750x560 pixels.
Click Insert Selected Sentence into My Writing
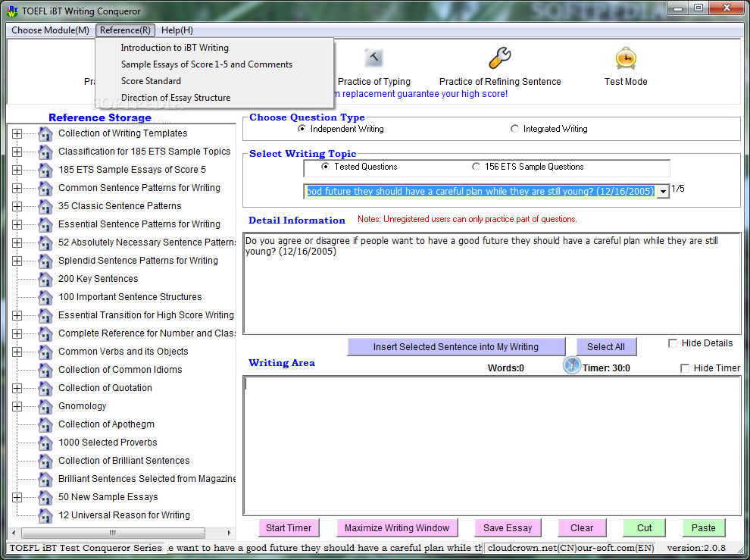tap(456, 347)
